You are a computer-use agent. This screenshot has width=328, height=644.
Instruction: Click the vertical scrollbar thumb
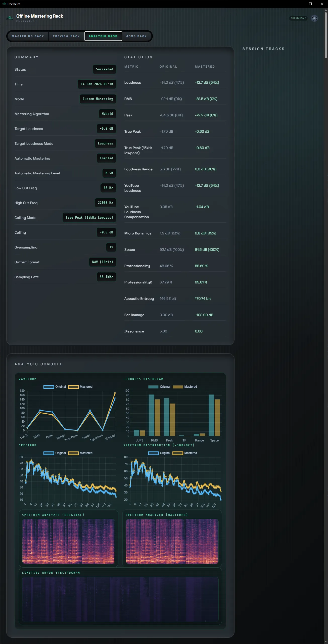(x=326, y=35)
